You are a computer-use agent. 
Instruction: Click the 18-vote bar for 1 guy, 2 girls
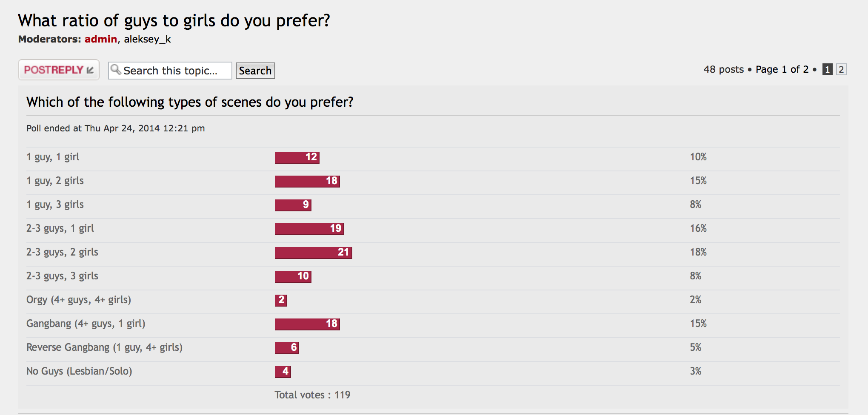tap(307, 181)
